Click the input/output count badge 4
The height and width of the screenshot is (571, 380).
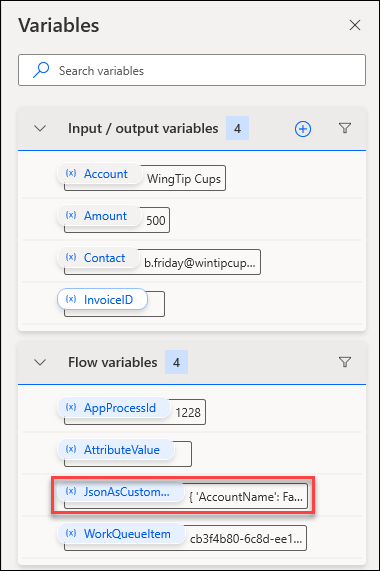point(237,128)
